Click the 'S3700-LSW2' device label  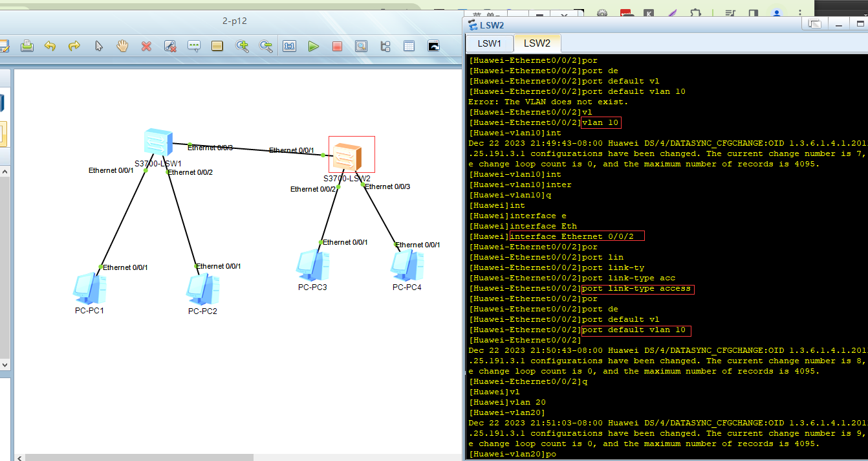(x=347, y=178)
